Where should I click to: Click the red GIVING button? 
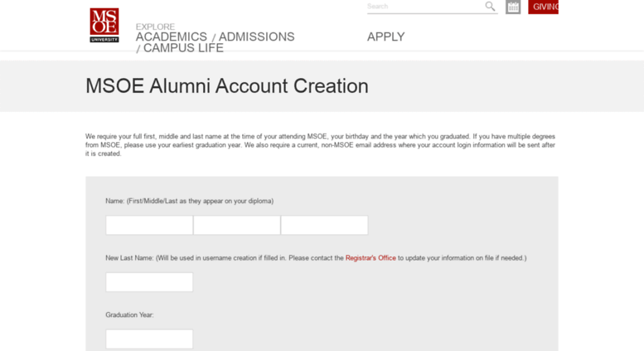[543, 7]
